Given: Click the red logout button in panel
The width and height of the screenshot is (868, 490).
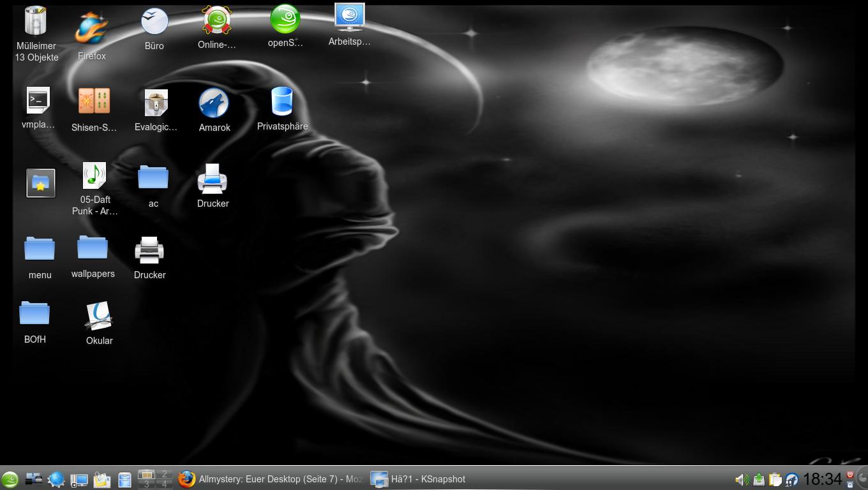Looking at the screenshot, I should (850, 474).
